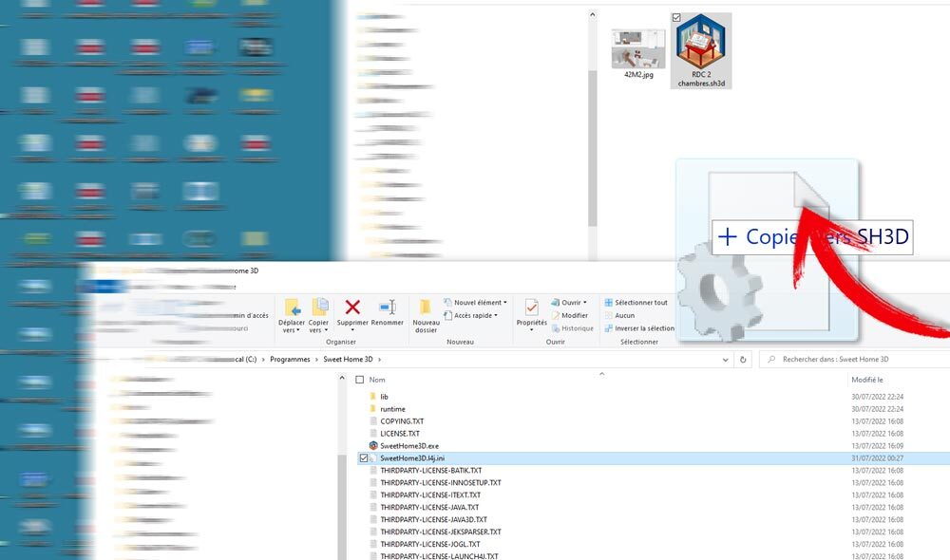Click Inverser la sélection
Viewport: 950px width, 560px height.
point(639,328)
